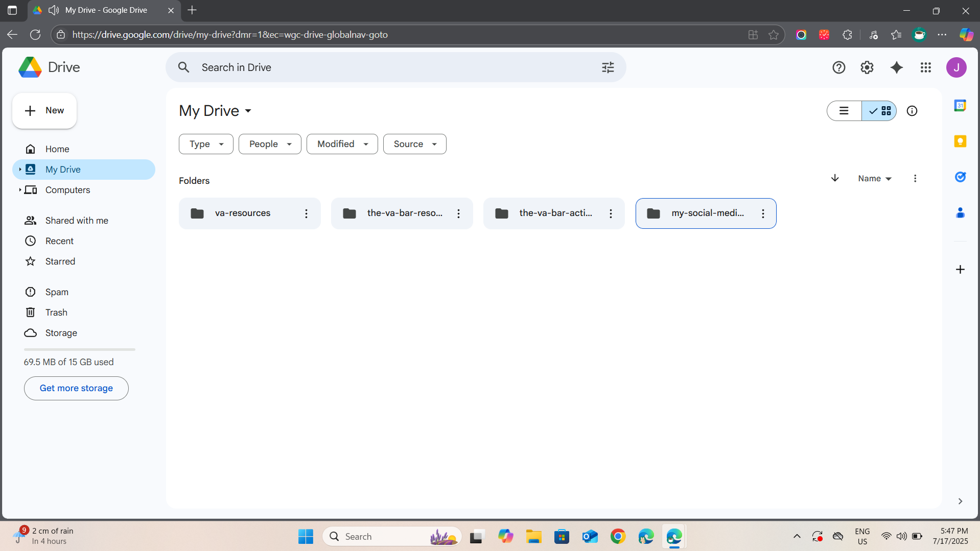Open the Modified filter dropdown
This screenshot has width=980, height=551.
click(x=342, y=144)
